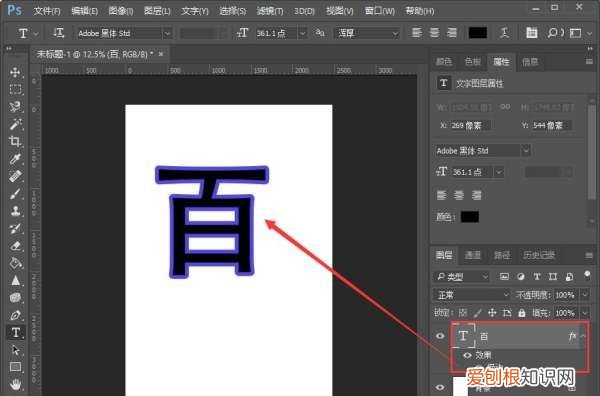Click Create warped text icon

coord(505,33)
